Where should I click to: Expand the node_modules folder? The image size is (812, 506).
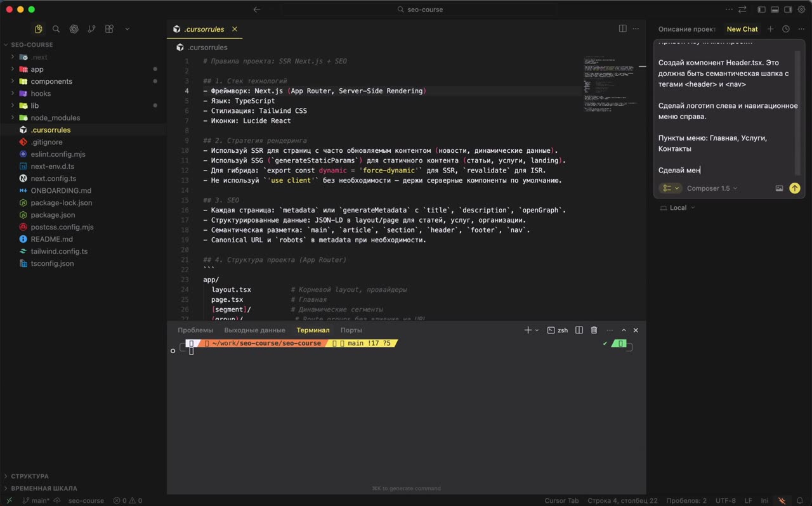pos(83,118)
